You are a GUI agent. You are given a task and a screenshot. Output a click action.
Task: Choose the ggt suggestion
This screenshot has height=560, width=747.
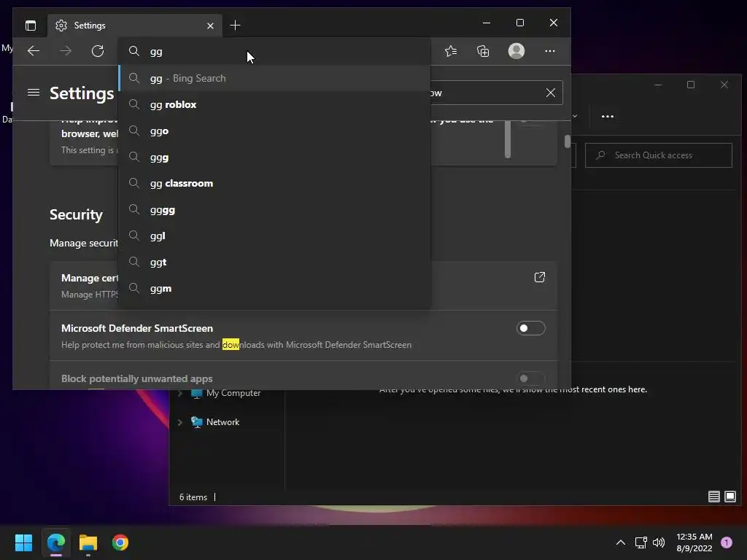(x=274, y=262)
